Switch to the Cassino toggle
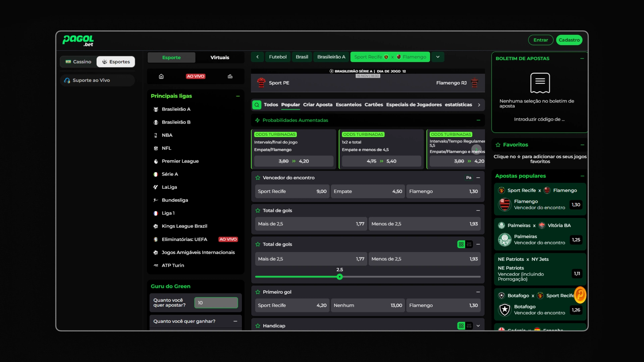 pyautogui.click(x=78, y=62)
